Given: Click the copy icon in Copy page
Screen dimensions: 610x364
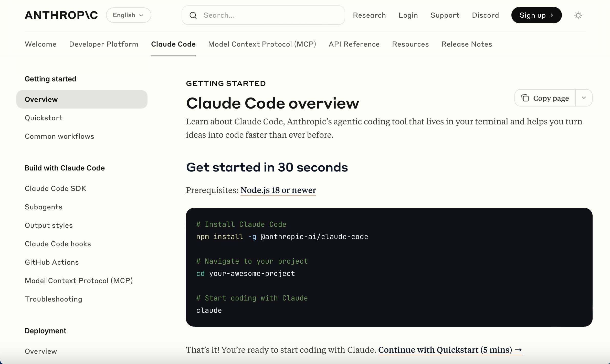Looking at the screenshot, I should [x=525, y=98].
